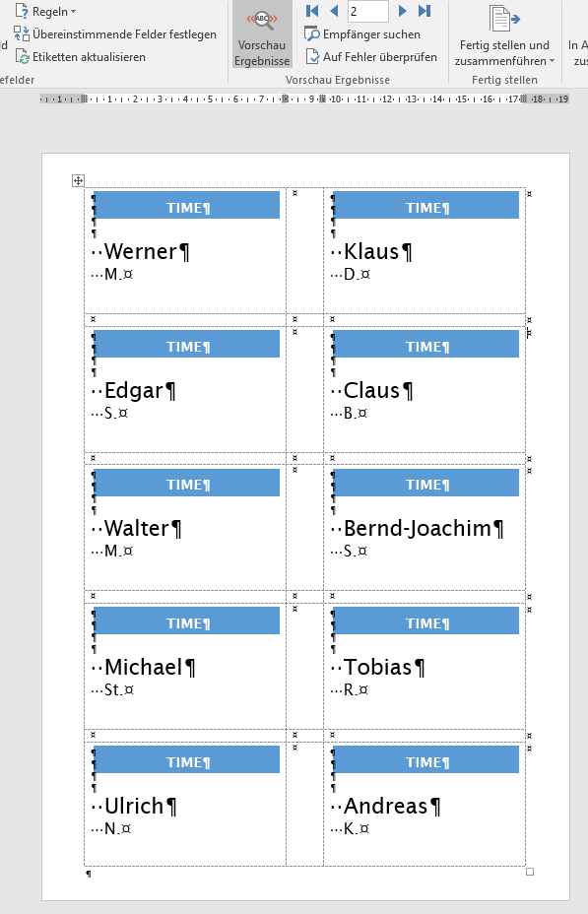Jump to last record arrow icon

point(425,11)
